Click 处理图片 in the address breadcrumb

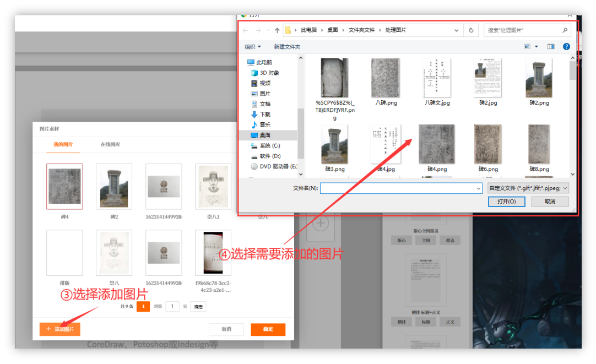click(395, 30)
